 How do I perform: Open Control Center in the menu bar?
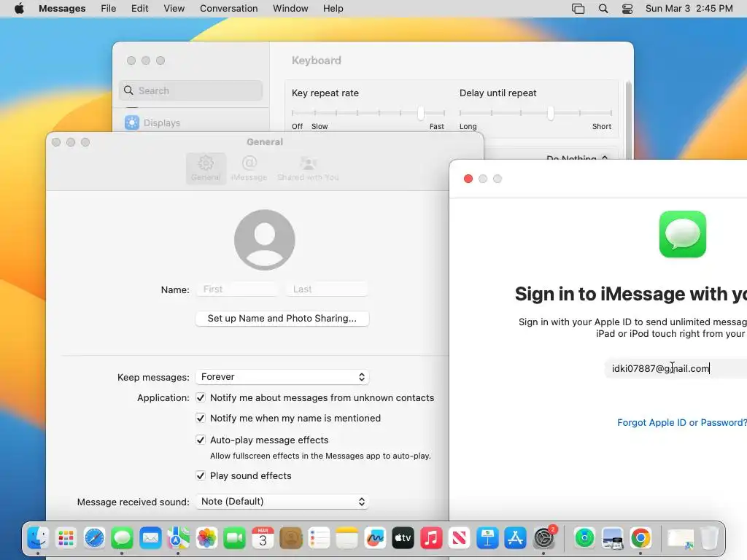coord(627,9)
